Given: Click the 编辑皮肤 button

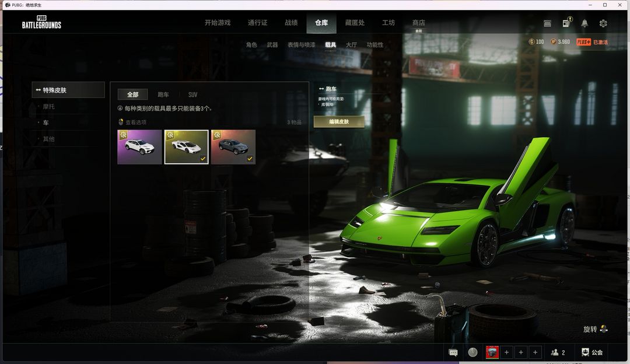Looking at the screenshot, I should tap(339, 121).
